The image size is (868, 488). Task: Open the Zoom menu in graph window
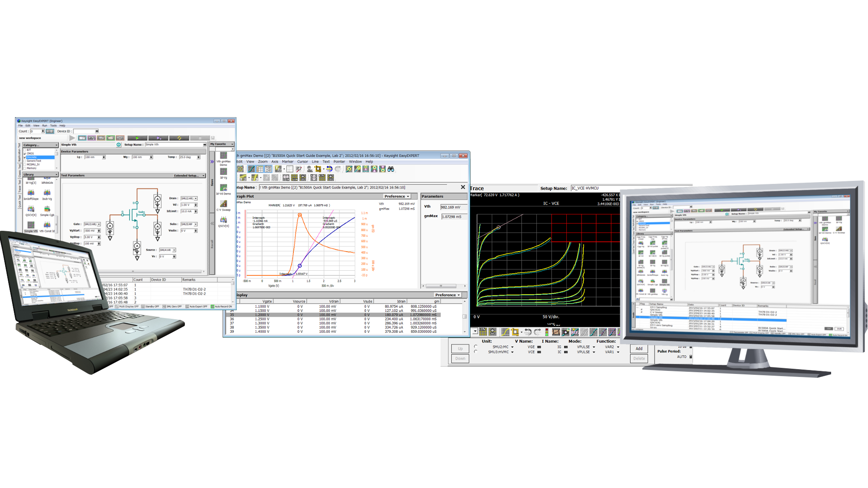pyautogui.click(x=263, y=161)
